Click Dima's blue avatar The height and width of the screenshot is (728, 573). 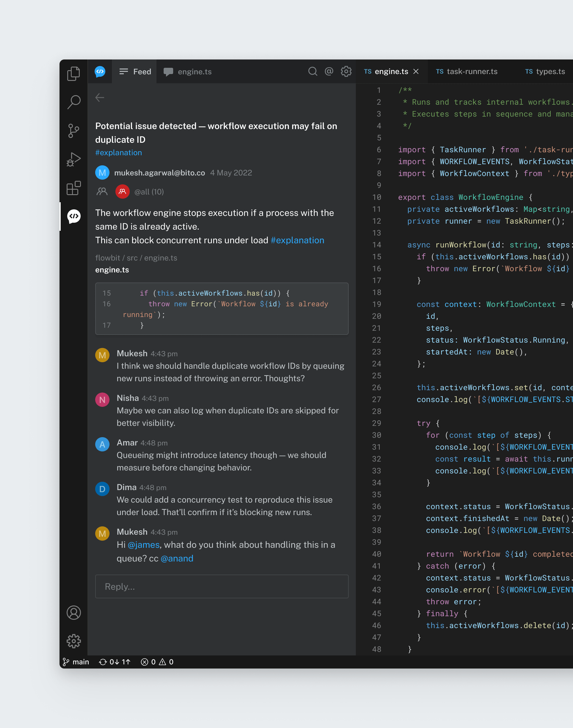point(102,489)
